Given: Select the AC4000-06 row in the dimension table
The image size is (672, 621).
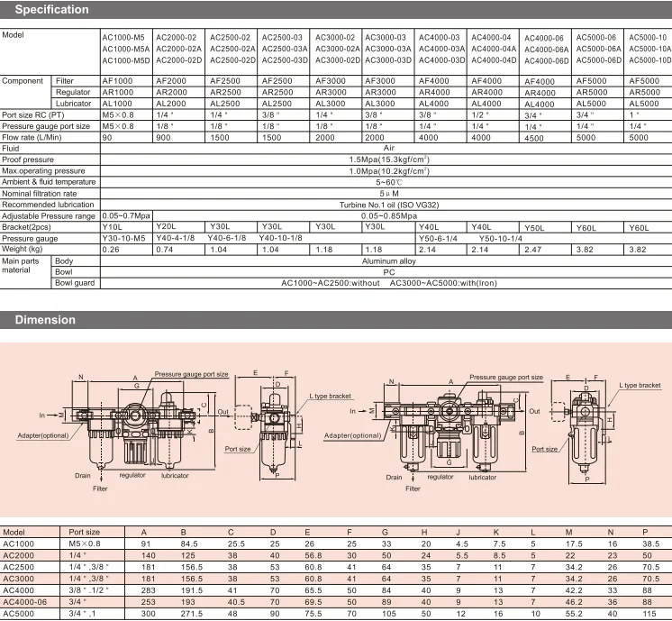Looking at the screenshot, I should point(336,602).
